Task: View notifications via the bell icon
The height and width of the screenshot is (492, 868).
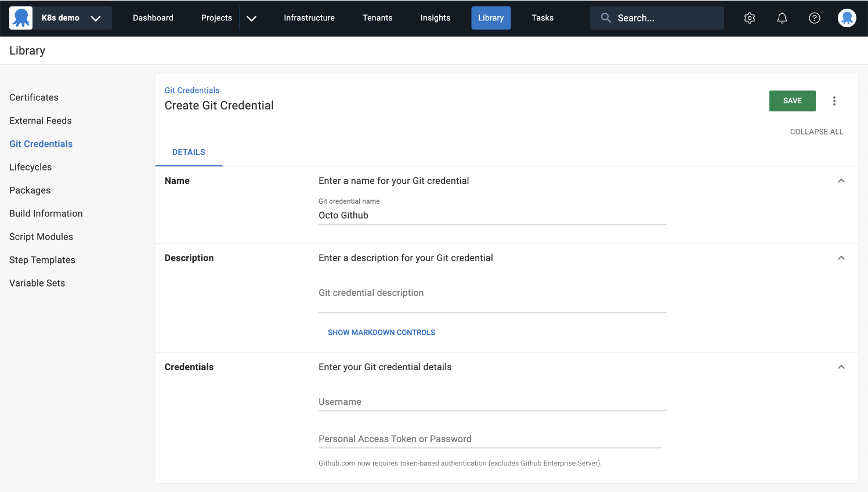Action: pos(782,18)
